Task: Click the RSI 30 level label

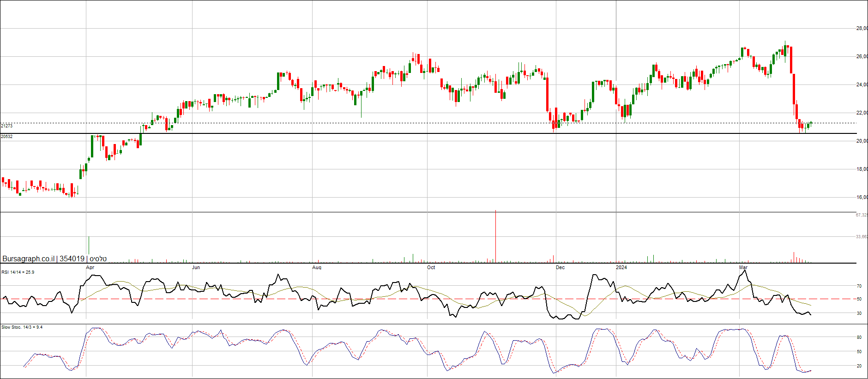Action: click(859, 313)
